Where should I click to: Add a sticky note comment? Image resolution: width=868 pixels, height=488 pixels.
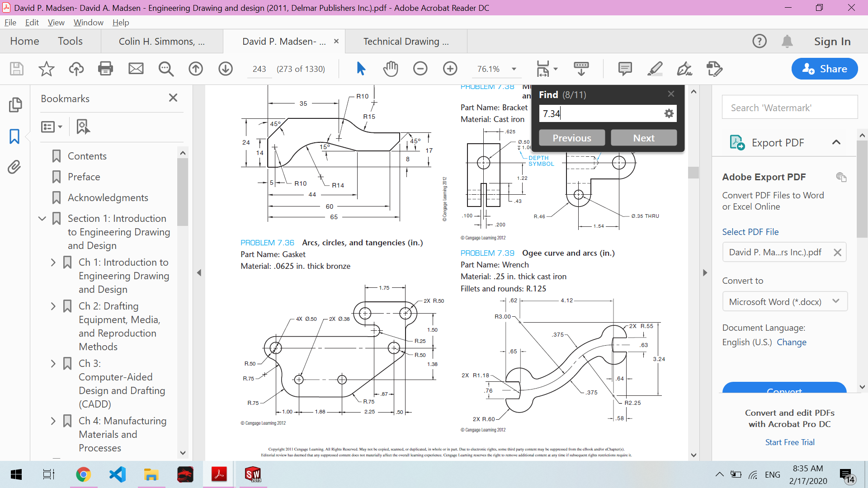tap(625, 69)
